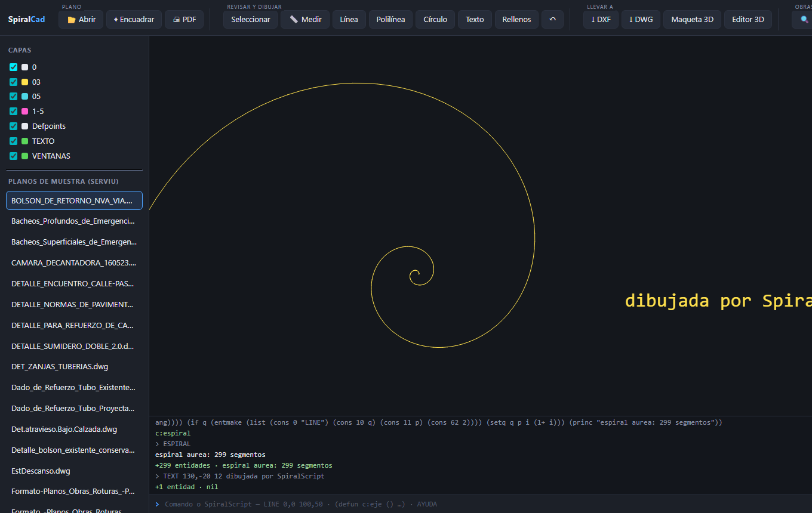Click console line '+299 entidades'
The image size is (812, 513).
tap(243, 465)
